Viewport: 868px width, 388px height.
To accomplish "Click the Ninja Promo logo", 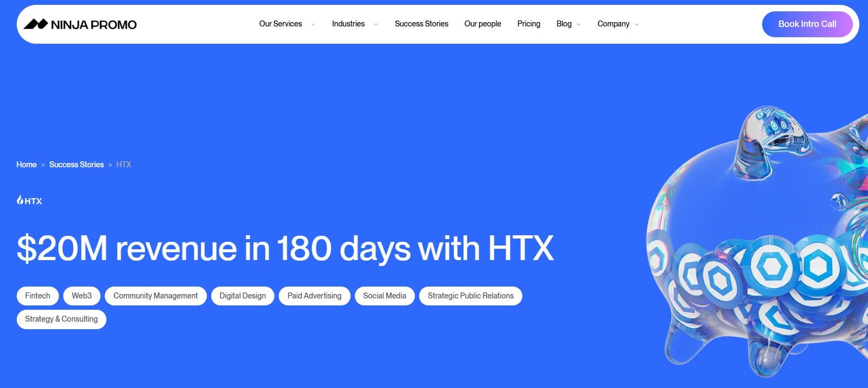I will 80,24.
